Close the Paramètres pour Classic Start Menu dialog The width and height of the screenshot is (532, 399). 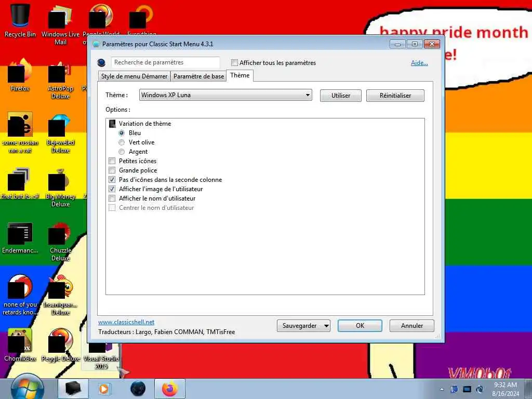pyautogui.click(x=432, y=44)
